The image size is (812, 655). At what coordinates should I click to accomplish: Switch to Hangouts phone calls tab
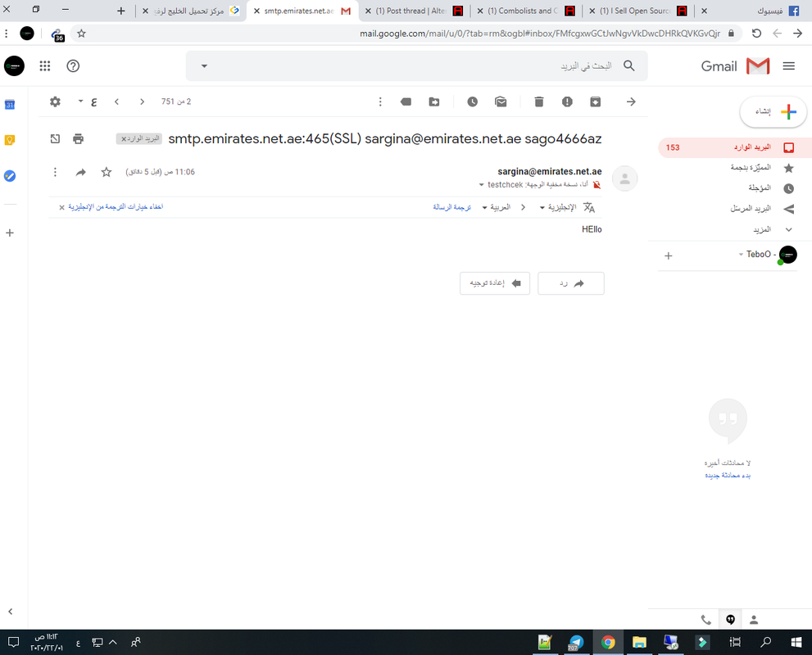tap(705, 619)
